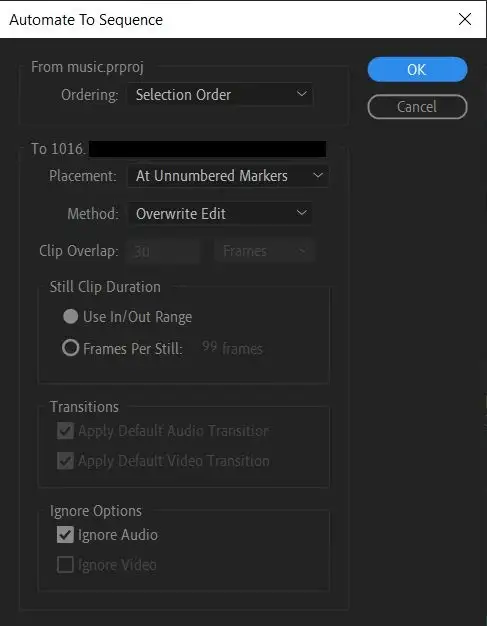Click chevron arrow on Selection Order box

click(x=301, y=94)
